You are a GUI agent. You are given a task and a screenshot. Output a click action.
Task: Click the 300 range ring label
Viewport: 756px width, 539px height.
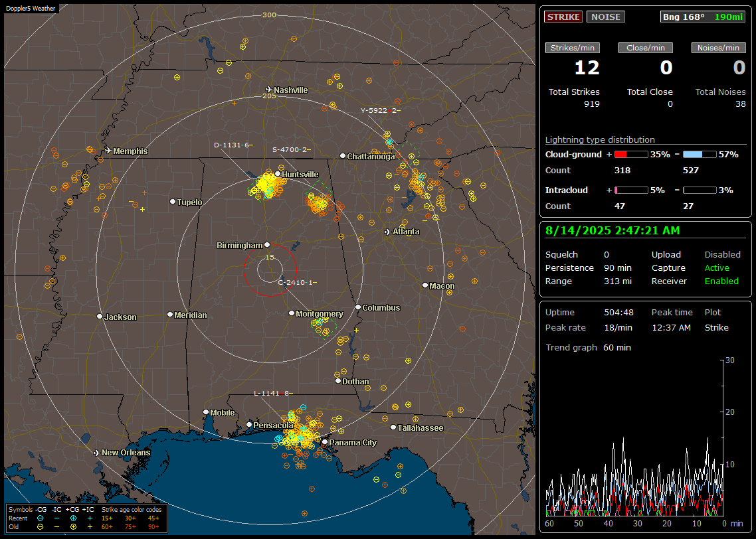point(269,15)
